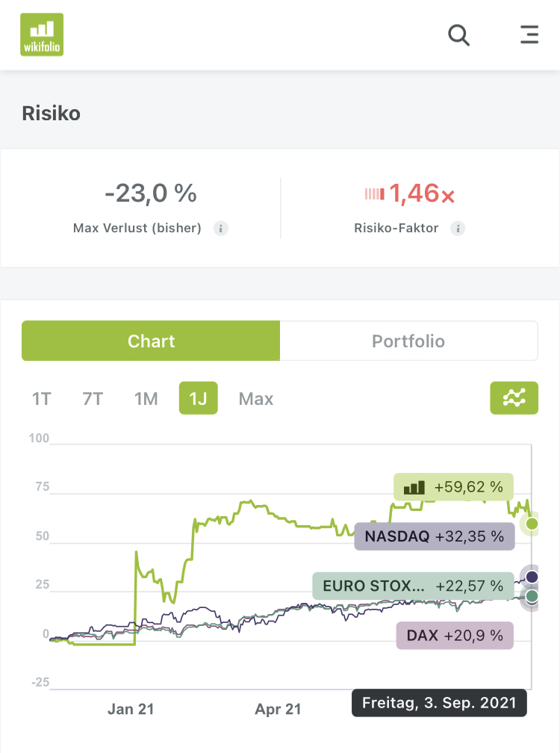Click wikifolio bars icon in +59,62 % label
Viewport: 560px width, 753px height.
tap(414, 488)
